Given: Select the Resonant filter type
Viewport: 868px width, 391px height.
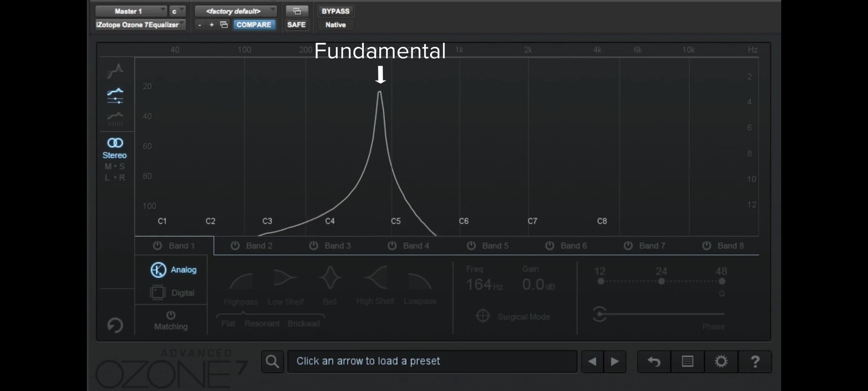Looking at the screenshot, I should click(x=262, y=323).
